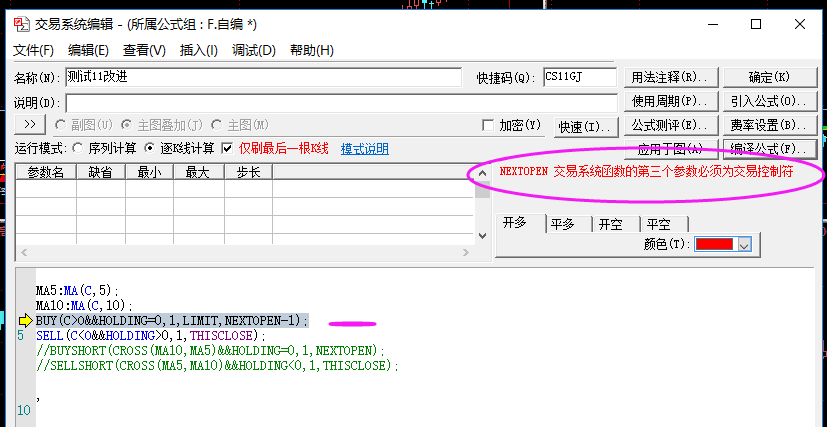Switch to the 平多 tab
827x427 pixels.
click(565, 224)
